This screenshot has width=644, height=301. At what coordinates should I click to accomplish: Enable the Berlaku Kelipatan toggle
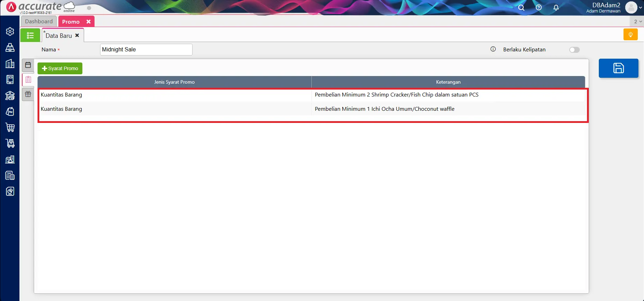(574, 50)
